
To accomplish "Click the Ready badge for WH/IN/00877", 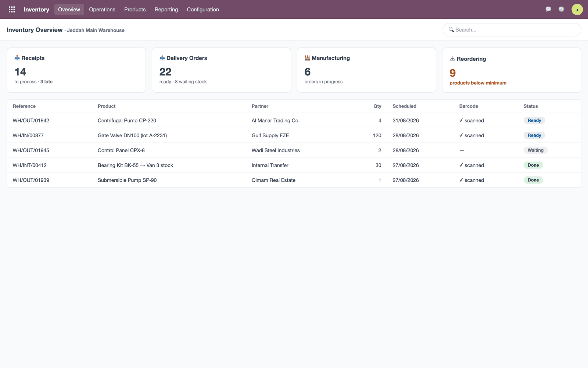I will click(x=534, y=135).
